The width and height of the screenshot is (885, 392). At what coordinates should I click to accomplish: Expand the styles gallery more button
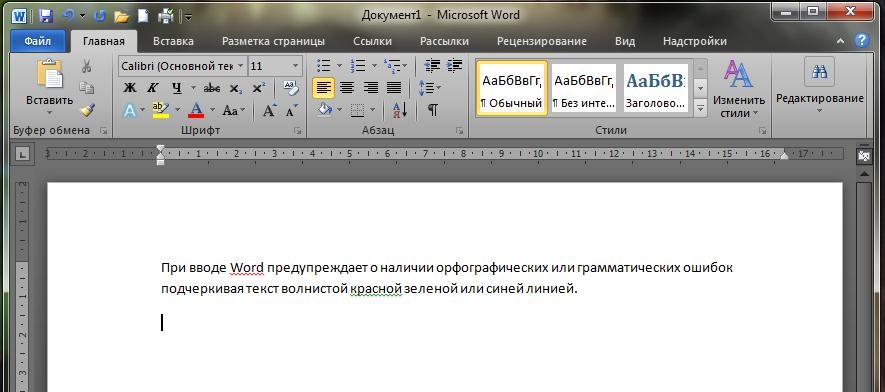[x=700, y=107]
